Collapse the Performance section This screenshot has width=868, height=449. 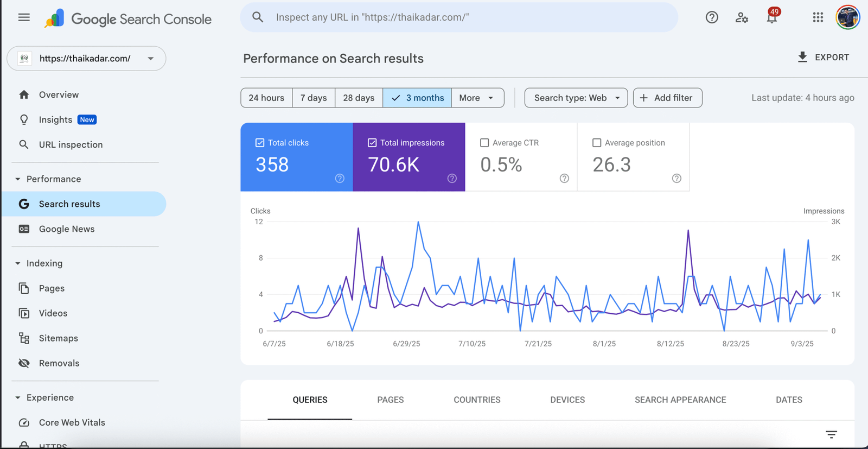(18, 179)
